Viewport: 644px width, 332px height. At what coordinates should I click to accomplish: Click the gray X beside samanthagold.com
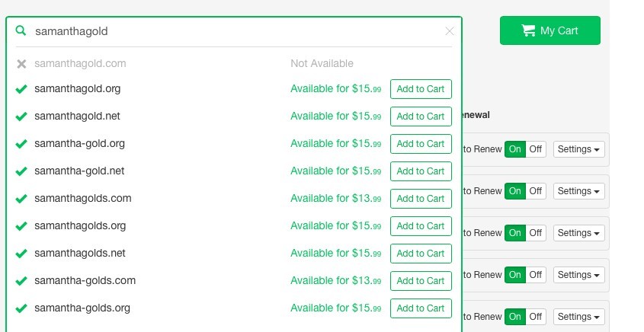pyautogui.click(x=21, y=64)
